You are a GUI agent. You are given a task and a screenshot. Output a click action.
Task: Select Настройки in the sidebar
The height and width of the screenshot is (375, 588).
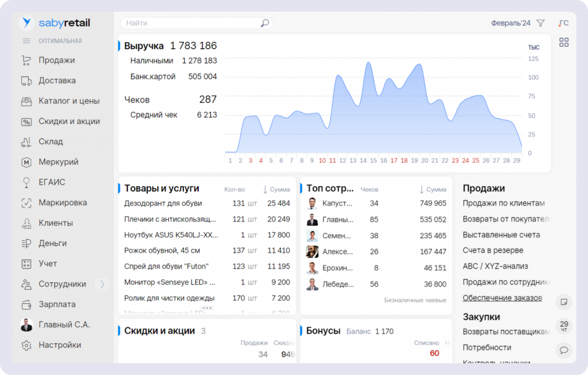click(59, 345)
